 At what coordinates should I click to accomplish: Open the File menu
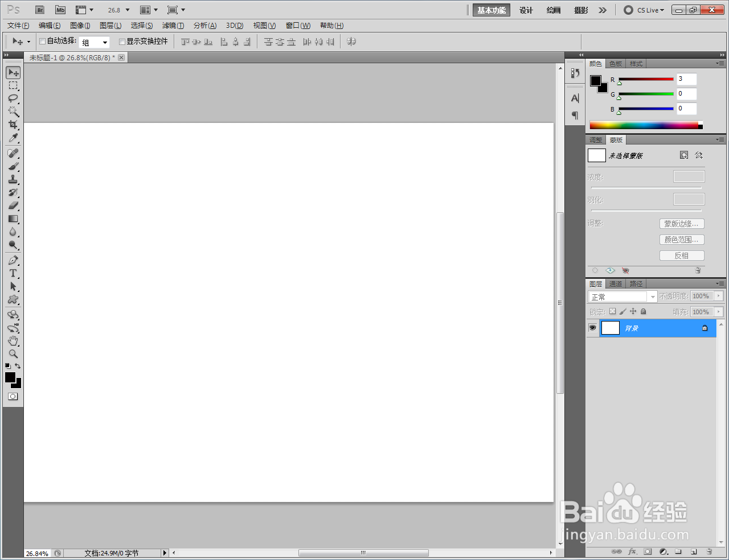(x=18, y=26)
